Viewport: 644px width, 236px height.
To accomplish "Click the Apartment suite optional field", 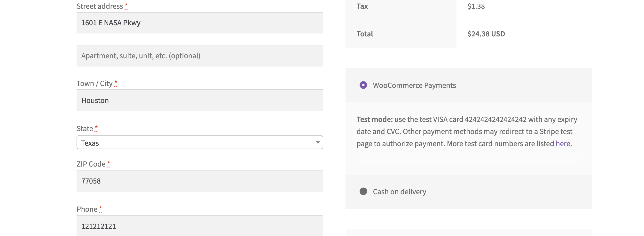I will pyautogui.click(x=200, y=56).
